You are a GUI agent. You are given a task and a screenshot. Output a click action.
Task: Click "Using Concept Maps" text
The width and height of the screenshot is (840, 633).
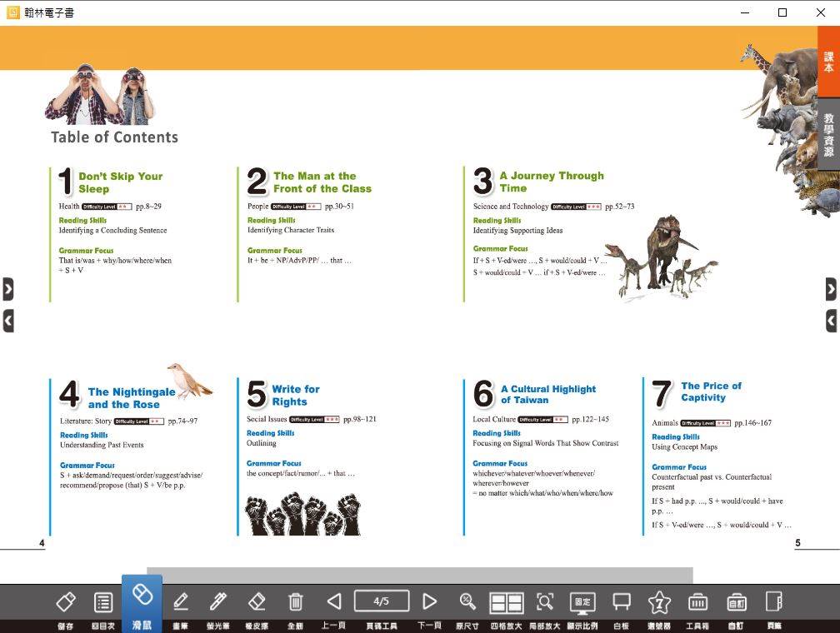coord(684,446)
